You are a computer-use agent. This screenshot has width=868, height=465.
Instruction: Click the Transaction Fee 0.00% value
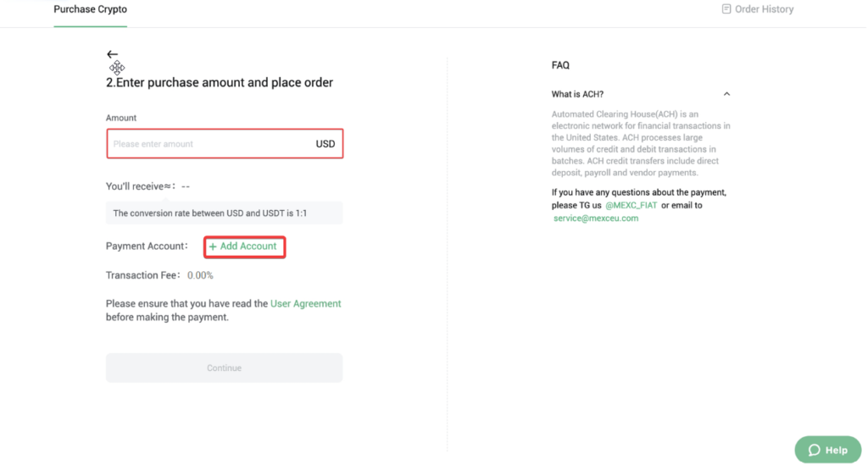click(x=200, y=275)
